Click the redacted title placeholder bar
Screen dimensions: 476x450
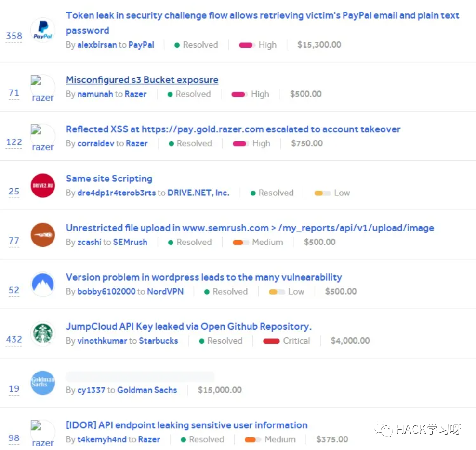[140, 376]
